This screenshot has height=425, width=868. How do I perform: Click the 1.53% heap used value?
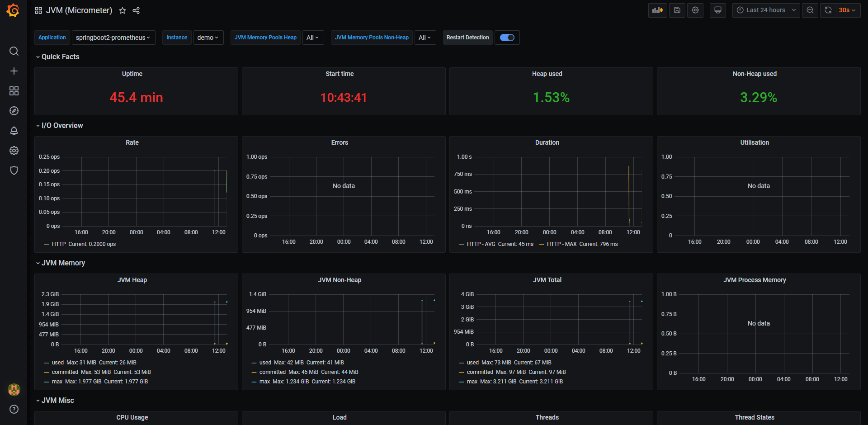coord(551,98)
